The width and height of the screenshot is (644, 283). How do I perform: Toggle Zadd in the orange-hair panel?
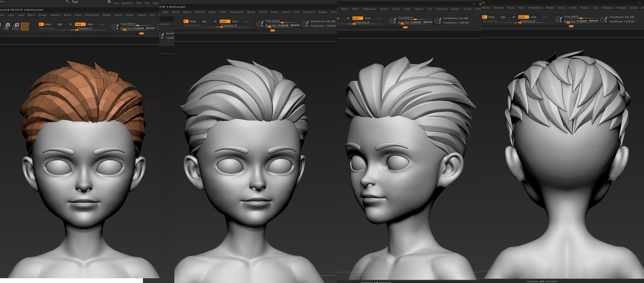80,24
